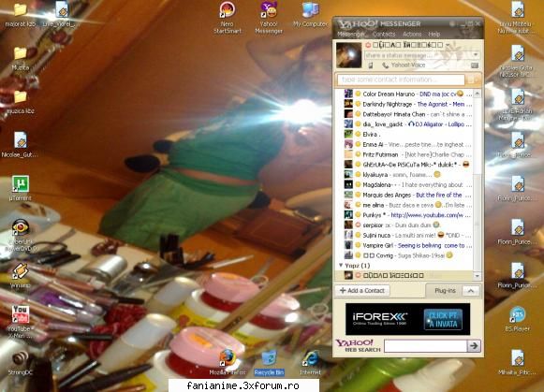Select contact me alina
This screenshot has height=392, width=544.
(x=404, y=205)
